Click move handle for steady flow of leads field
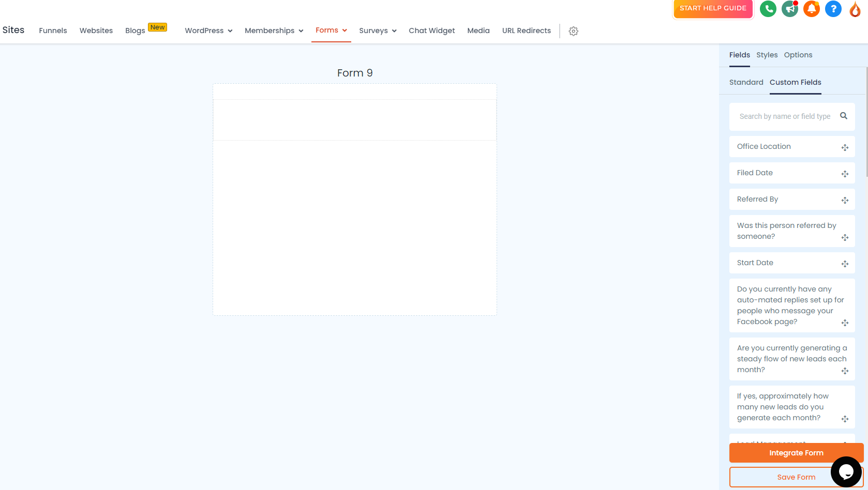Screen dimensions: 868x490 [x=845, y=371]
